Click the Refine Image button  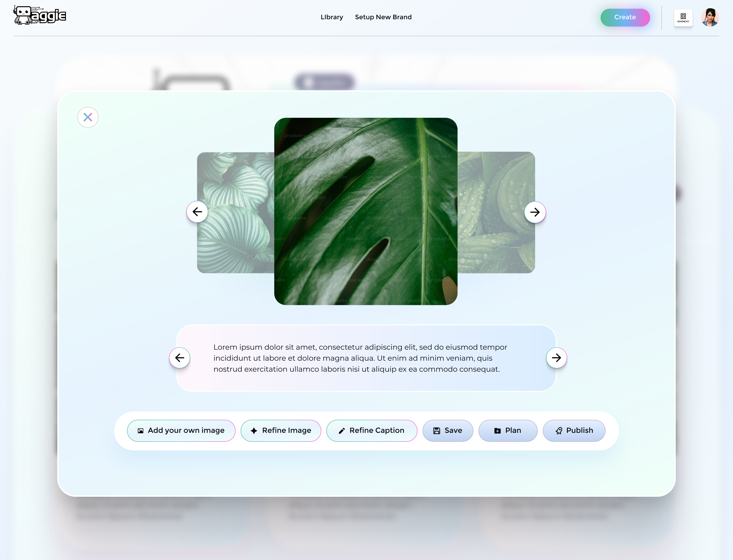[x=281, y=430]
